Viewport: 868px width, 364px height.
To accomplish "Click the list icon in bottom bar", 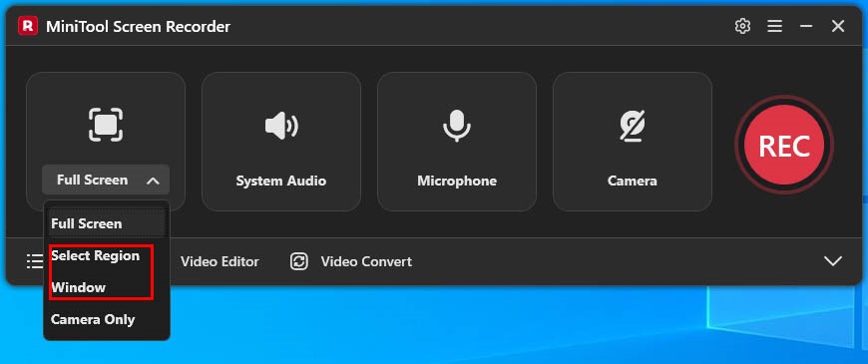I will pos(35,261).
